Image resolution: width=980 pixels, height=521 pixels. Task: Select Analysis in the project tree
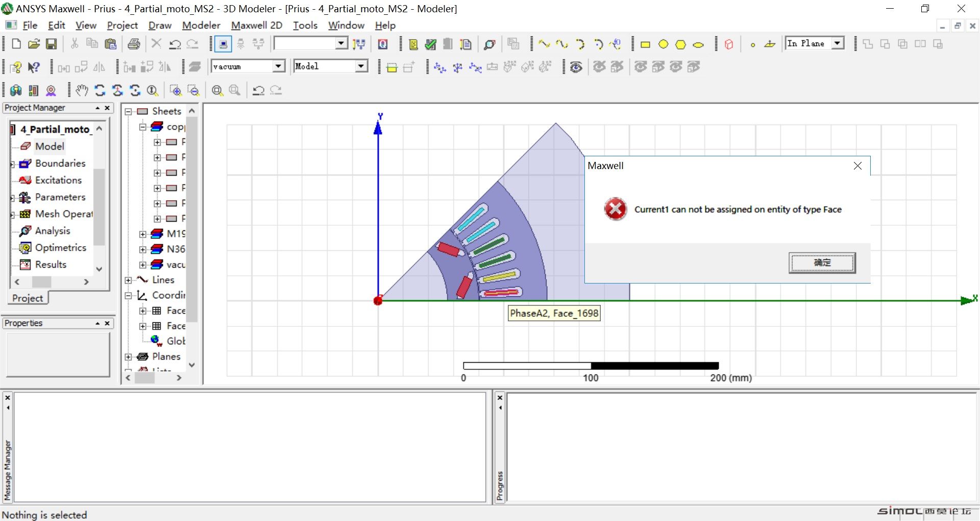pyautogui.click(x=53, y=230)
